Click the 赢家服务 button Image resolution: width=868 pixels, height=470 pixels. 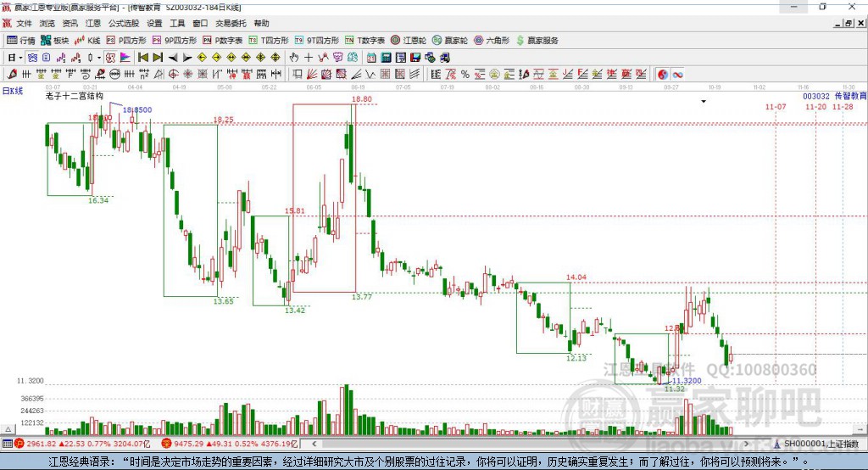point(537,41)
